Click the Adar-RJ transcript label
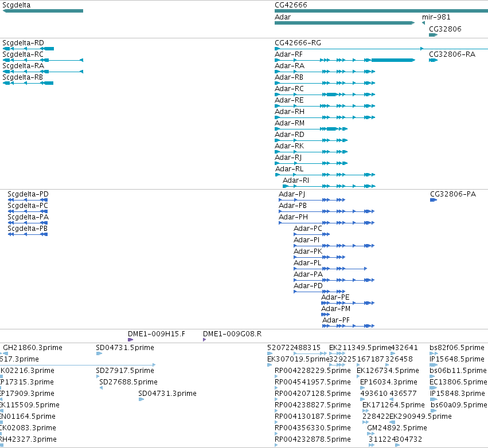The width and height of the screenshot is (488, 448). tap(288, 158)
